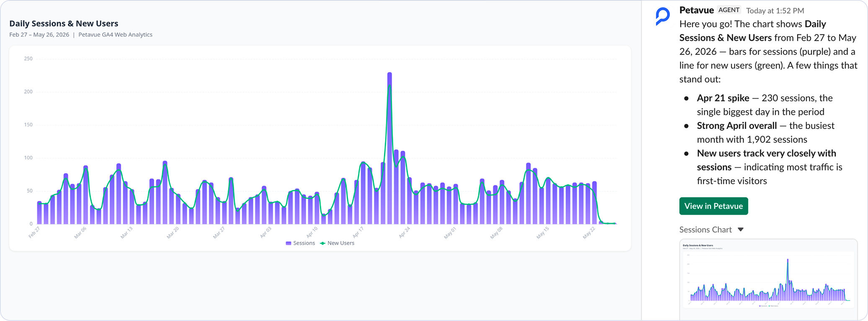Click the 'Sessions Chart' attachment label

[x=706, y=229]
